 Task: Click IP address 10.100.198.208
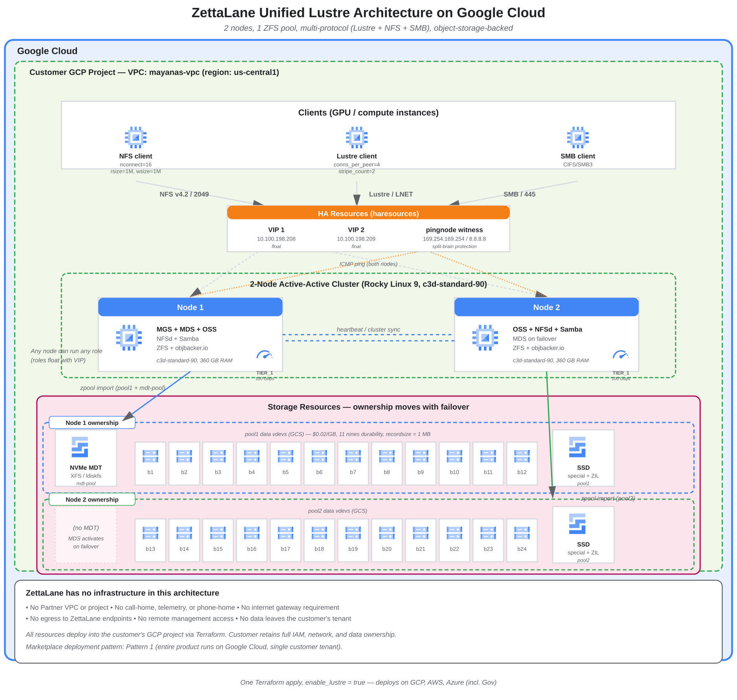(x=276, y=239)
